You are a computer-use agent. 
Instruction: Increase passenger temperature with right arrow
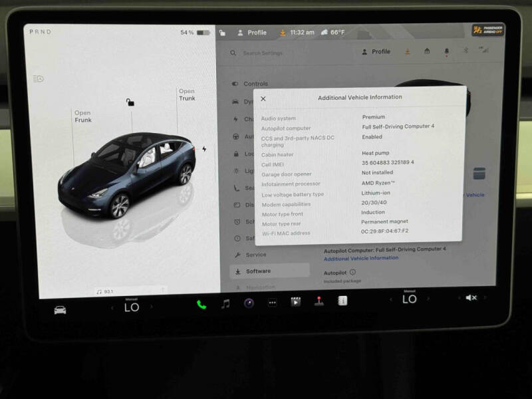(x=428, y=299)
